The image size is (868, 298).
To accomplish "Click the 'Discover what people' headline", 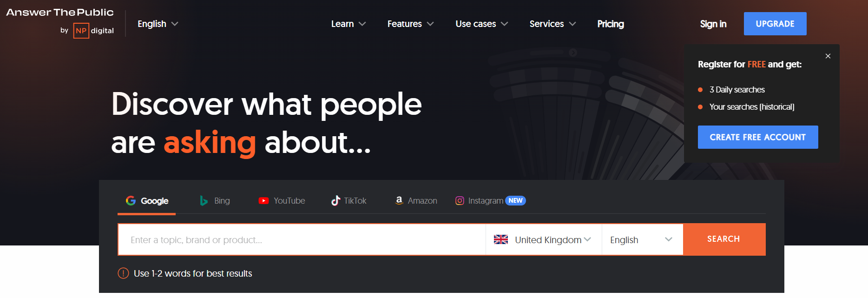I will (x=267, y=104).
